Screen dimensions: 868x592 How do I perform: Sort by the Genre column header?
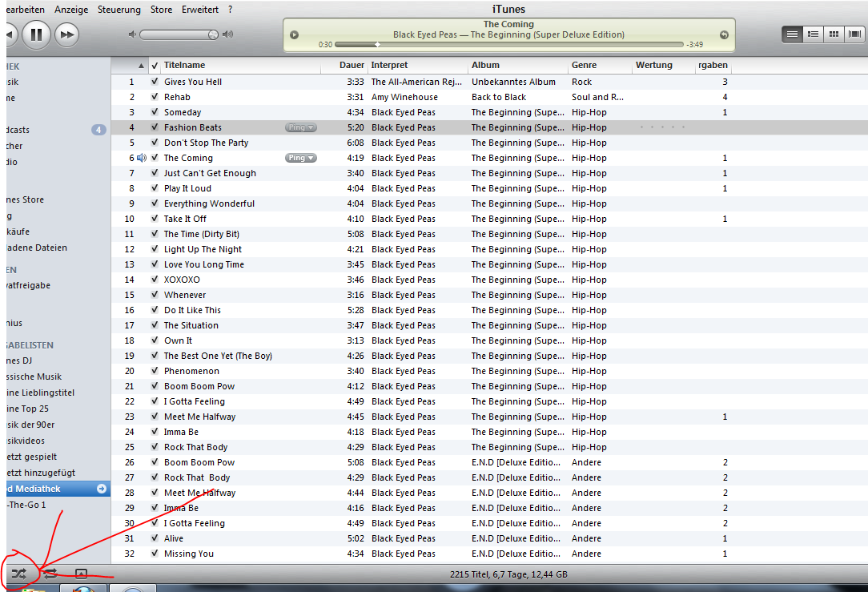tap(600, 66)
